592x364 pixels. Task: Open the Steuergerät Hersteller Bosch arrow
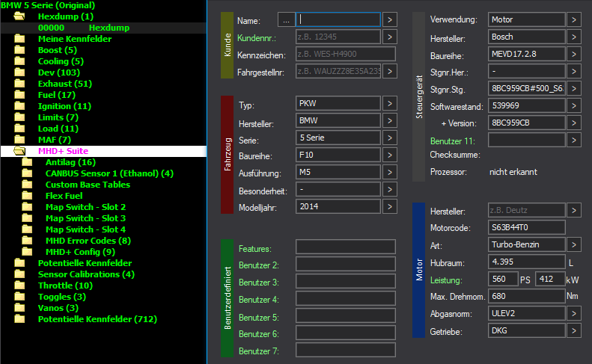tap(574, 37)
